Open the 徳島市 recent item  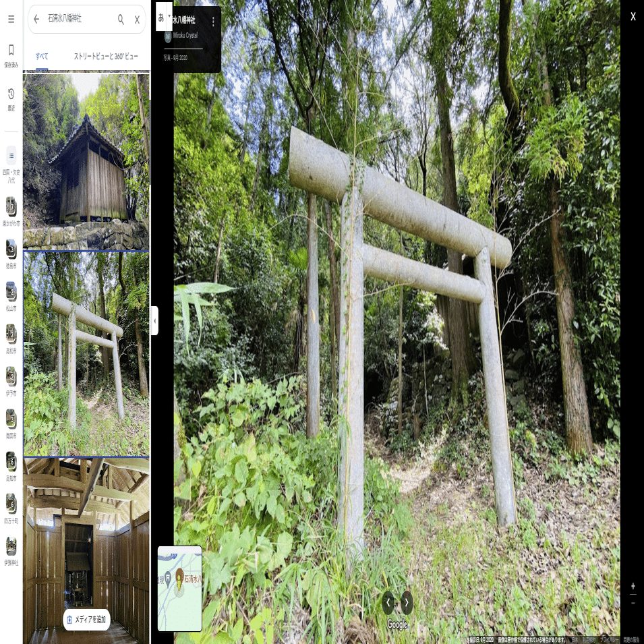click(11, 254)
